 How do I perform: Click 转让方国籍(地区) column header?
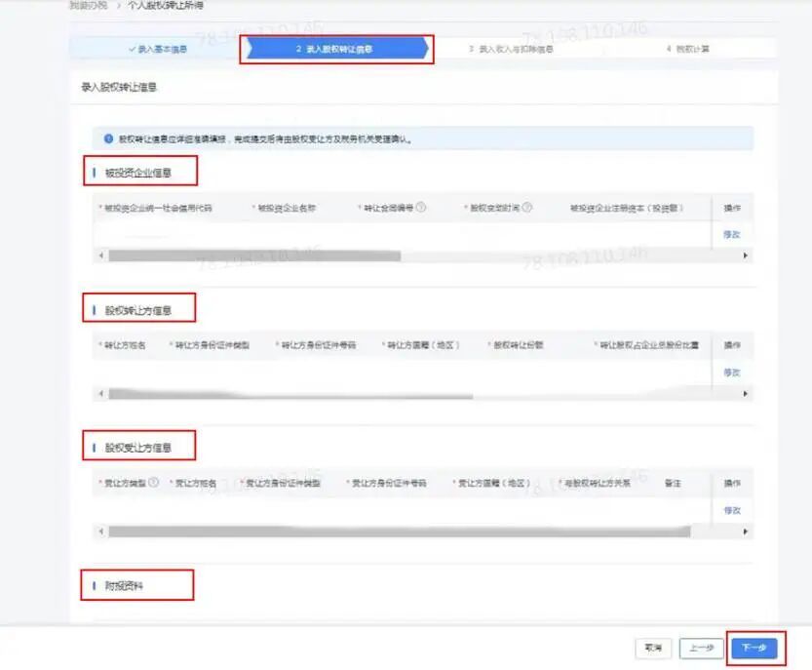tap(421, 345)
